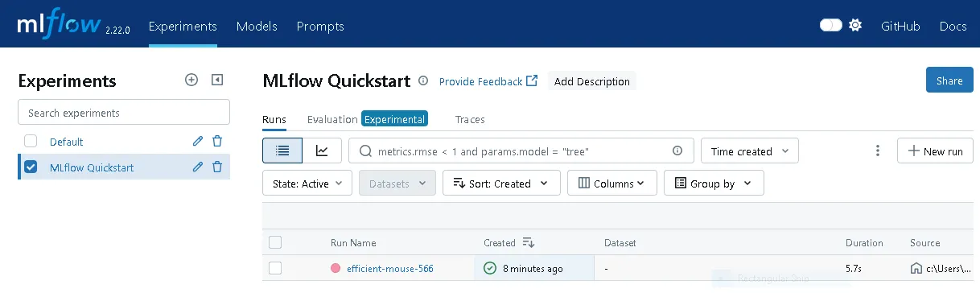
Task: Open the Docs link
Action: pos(953,27)
